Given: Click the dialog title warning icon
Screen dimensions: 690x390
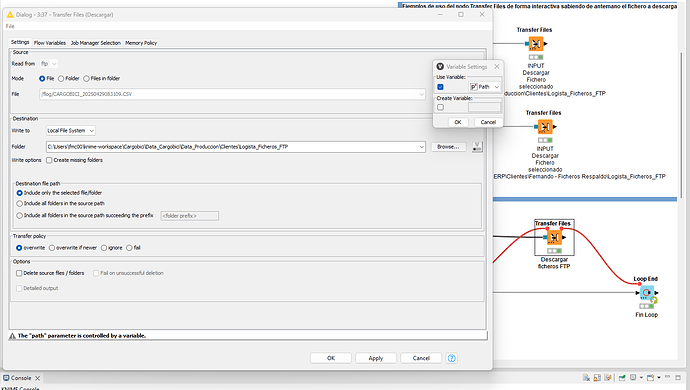Looking at the screenshot, I should [x=10, y=15].
